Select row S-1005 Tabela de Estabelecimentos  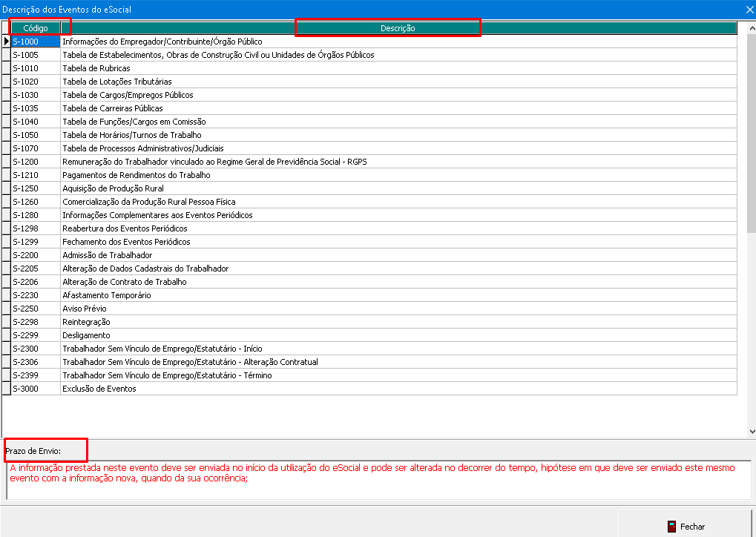(218, 55)
